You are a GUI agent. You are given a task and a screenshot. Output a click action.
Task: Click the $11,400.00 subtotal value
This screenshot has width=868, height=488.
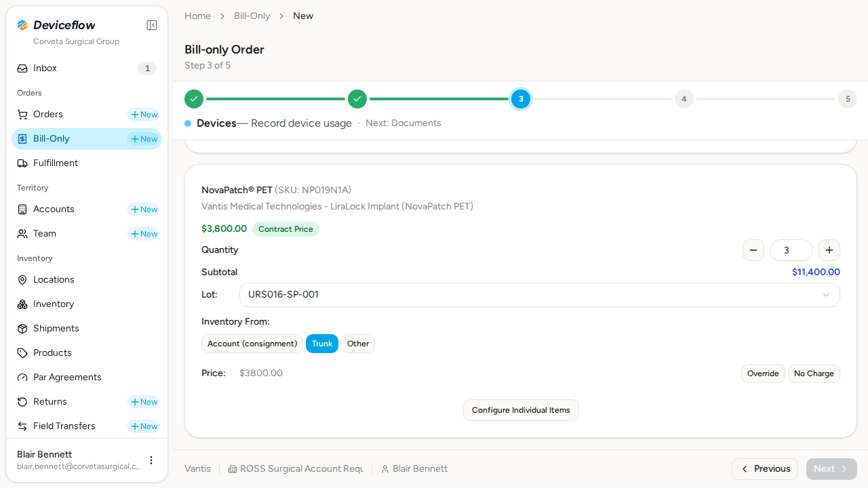point(816,272)
